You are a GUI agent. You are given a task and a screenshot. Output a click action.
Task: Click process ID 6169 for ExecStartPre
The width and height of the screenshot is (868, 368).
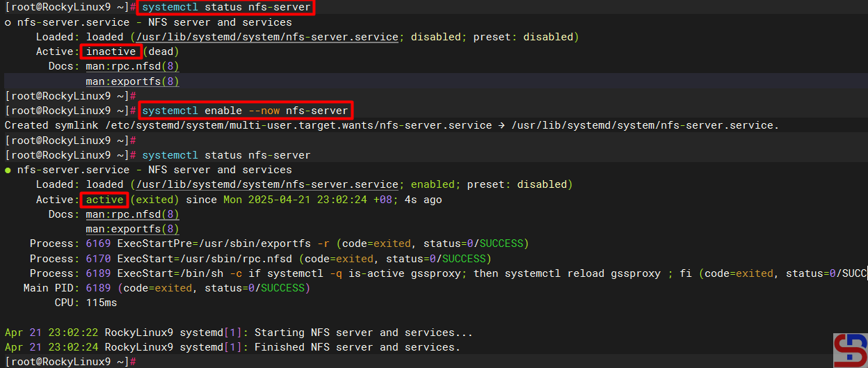[x=98, y=243]
